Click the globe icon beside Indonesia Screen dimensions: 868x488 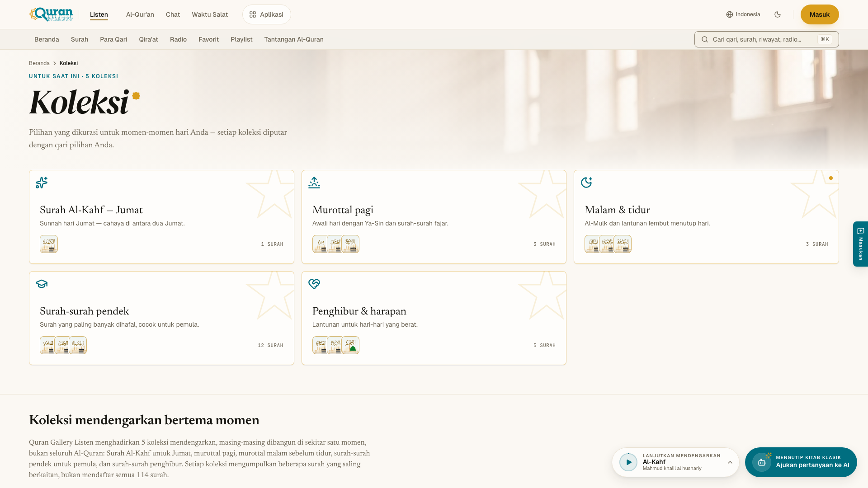[730, 14]
